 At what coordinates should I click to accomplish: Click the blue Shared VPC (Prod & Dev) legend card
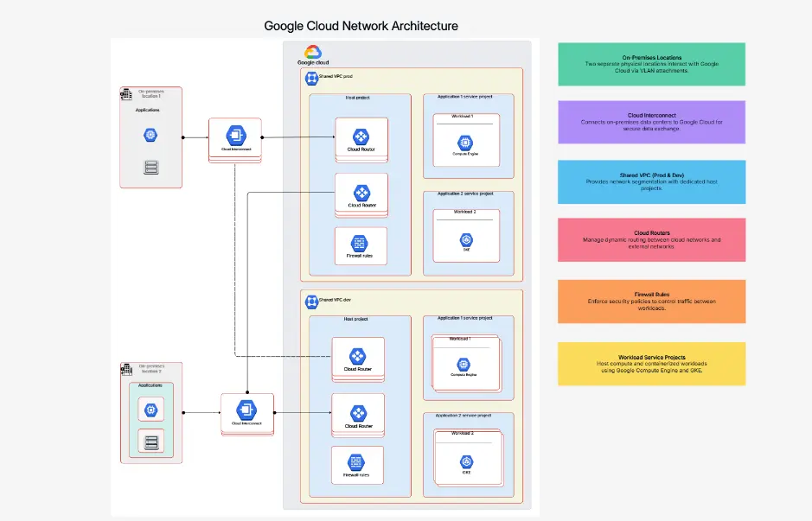[x=651, y=181]
